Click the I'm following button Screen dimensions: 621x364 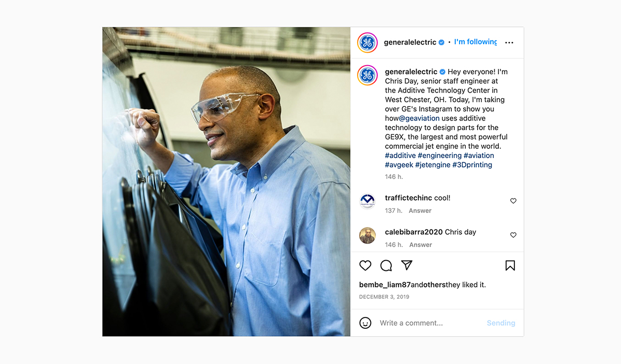tap(476, 42)
